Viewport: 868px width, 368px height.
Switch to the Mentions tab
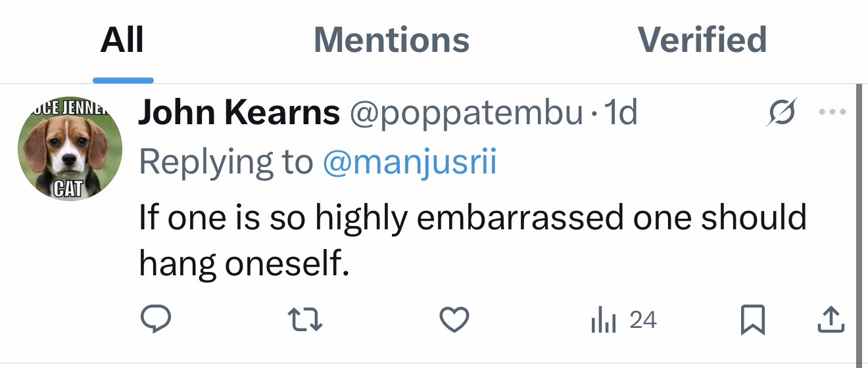391,39
